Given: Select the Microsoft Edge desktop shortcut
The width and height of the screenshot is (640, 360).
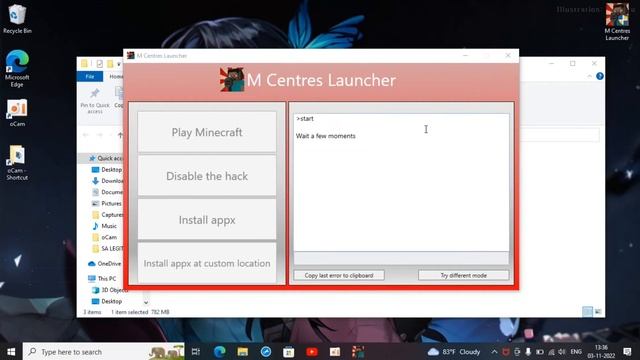Looking at the screenshot, I should 17,69.
